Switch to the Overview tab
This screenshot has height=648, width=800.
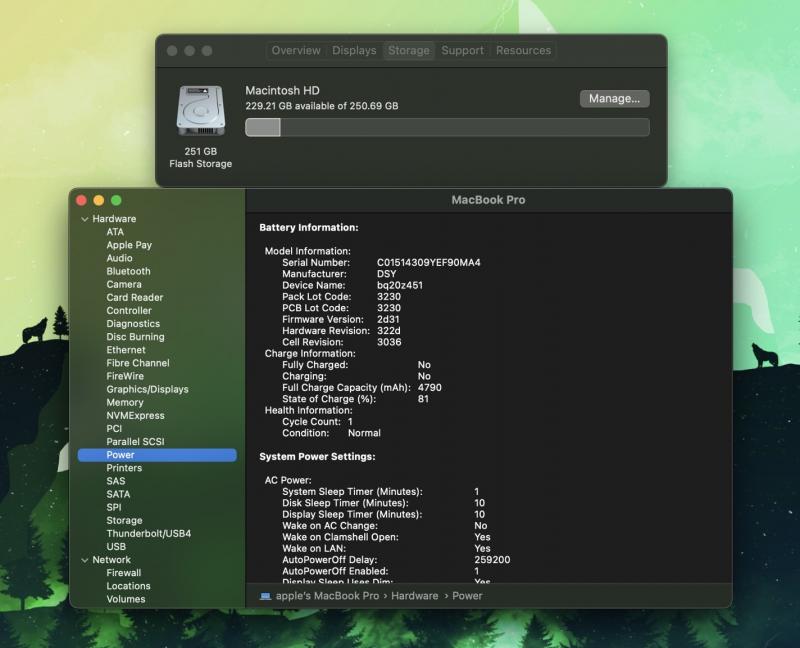point(296,51)
